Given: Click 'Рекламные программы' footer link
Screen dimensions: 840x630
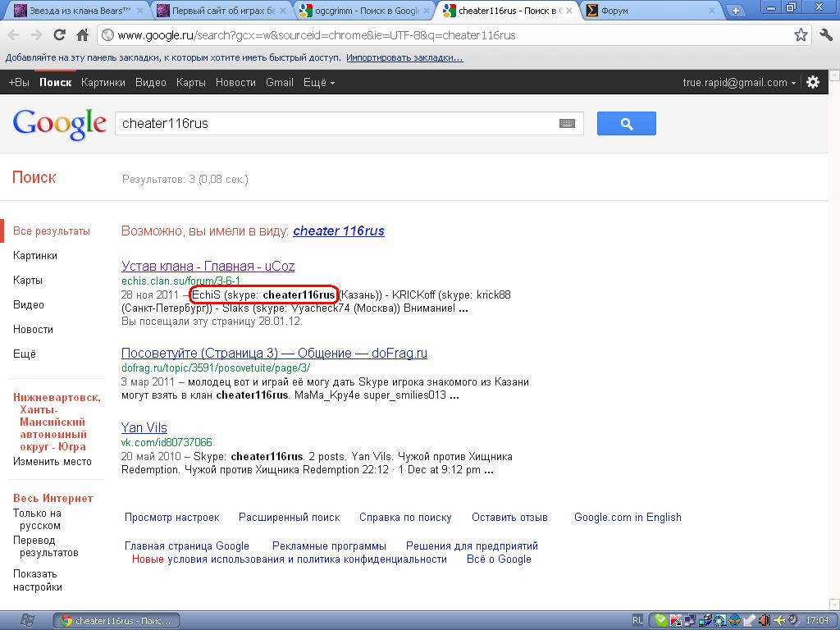Looking at the screenshot, I should coord(329,546).
